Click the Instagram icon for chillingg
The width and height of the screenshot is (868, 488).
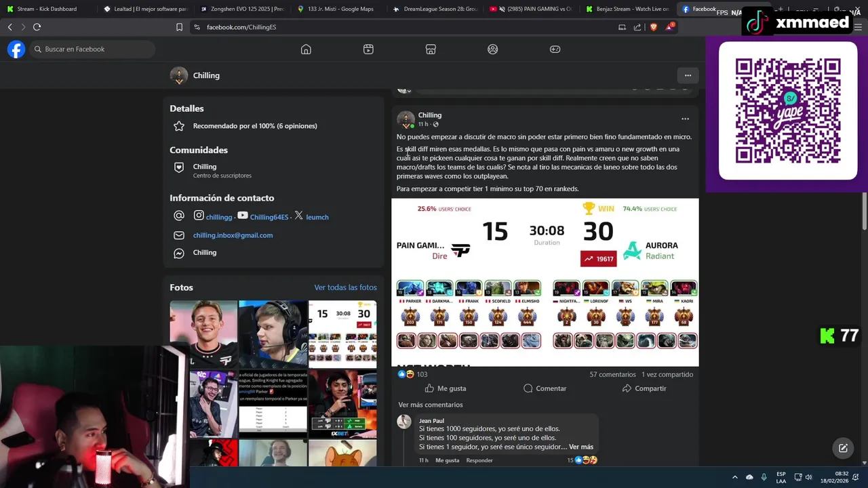tap(199, 216)
